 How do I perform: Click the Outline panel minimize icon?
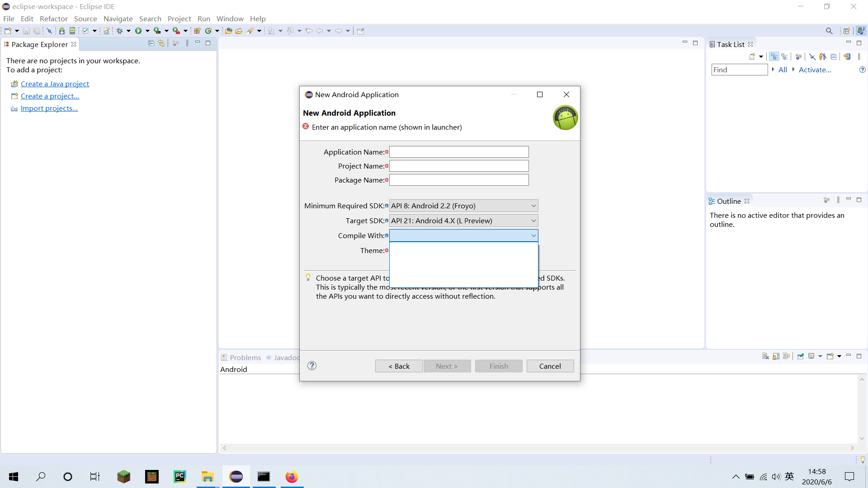(849, 199)
